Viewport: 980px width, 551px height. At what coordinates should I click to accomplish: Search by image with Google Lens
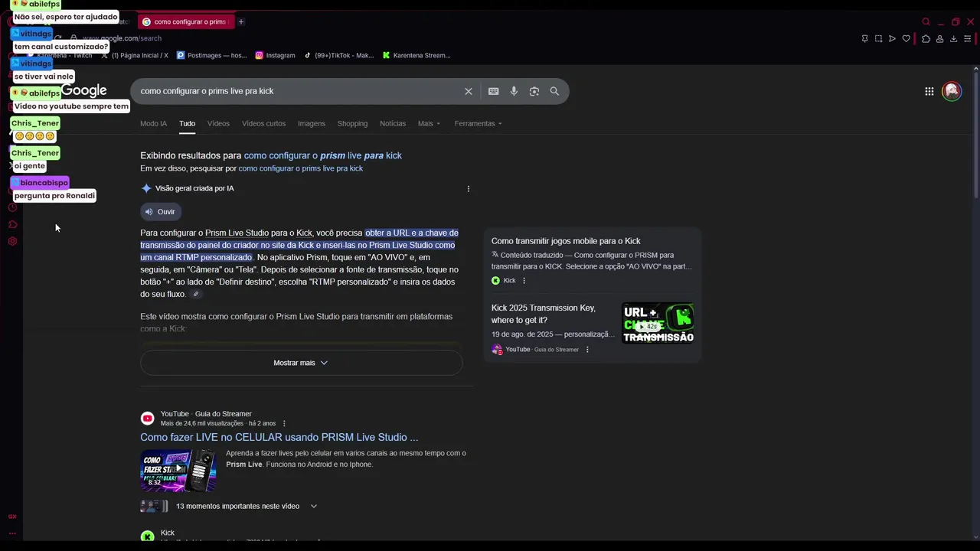click(x=534, y=91)
